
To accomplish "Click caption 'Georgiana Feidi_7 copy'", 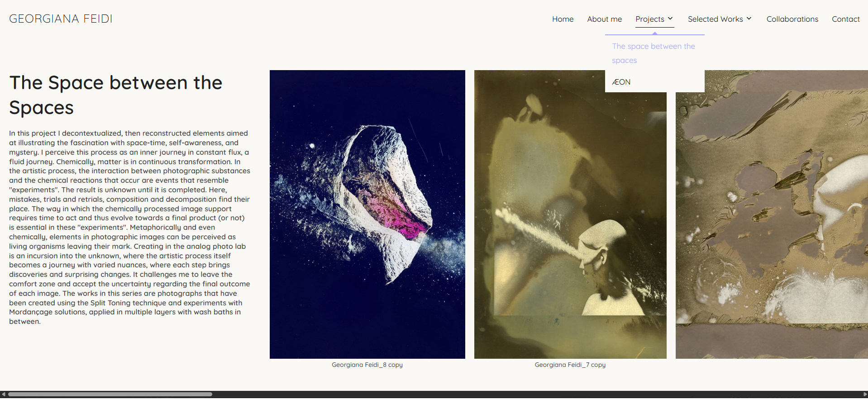I will (570, 365).
